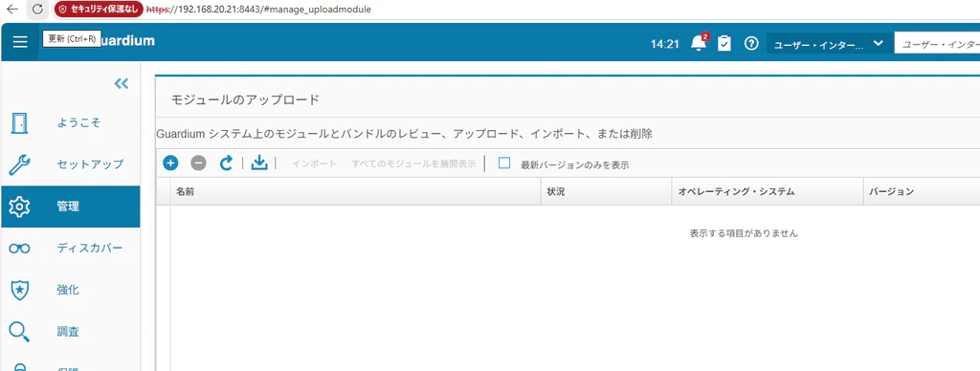Collapse the sidebar with double chevron
The height and width of the screenshot is (371, 980).
click(x=122, y=83)
